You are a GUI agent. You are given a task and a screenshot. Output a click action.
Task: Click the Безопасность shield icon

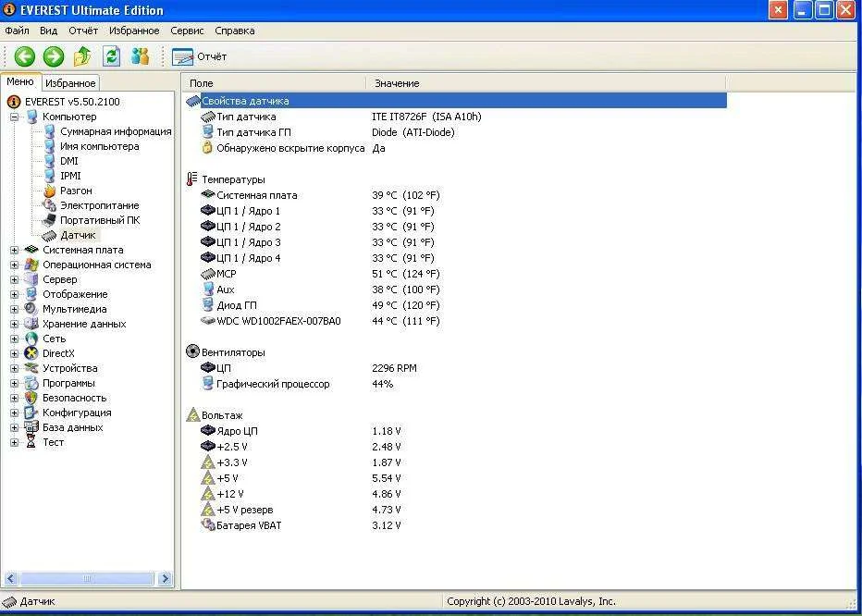[31, 399]
